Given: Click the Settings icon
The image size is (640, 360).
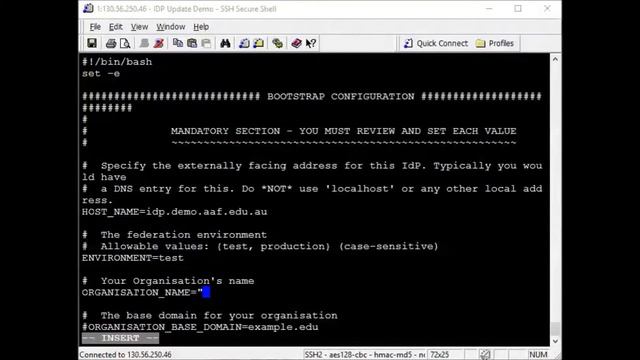Looking at the screenshot, I should (x=278, y=43).
